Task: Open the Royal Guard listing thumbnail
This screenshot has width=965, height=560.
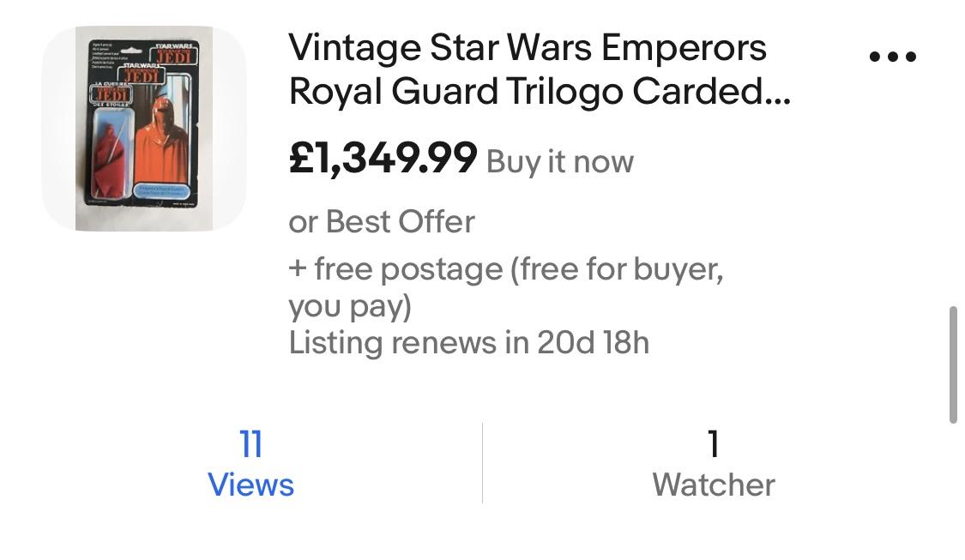Action: tap(144, 128)
